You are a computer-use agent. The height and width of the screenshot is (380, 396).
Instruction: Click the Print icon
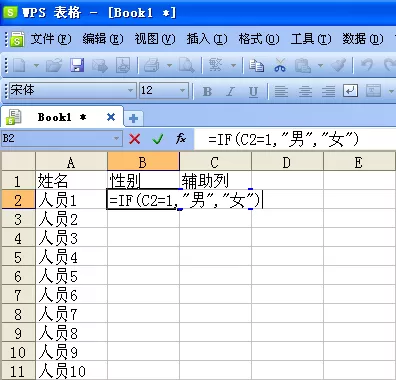click(x=152, y=65)
